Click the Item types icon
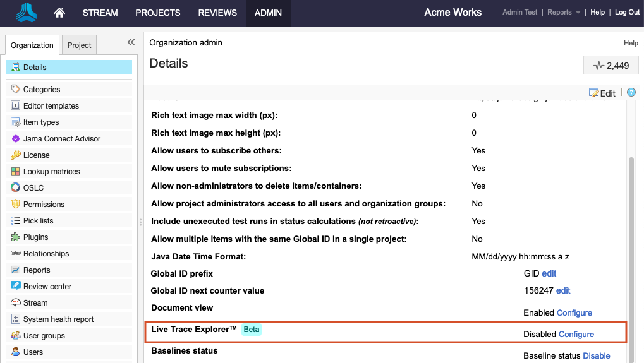This screenshot has width=644, height=363. pyautogui.click(x=16, y=122)
